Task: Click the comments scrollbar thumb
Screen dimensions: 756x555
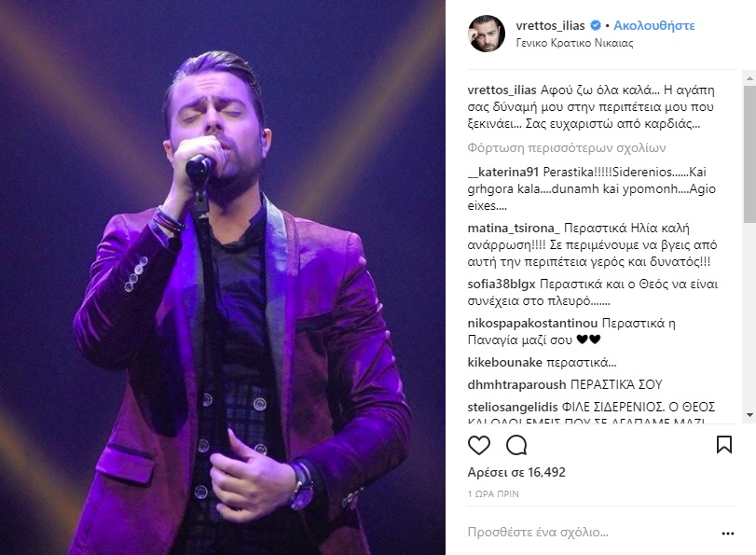Action: [x=749, y=154]
